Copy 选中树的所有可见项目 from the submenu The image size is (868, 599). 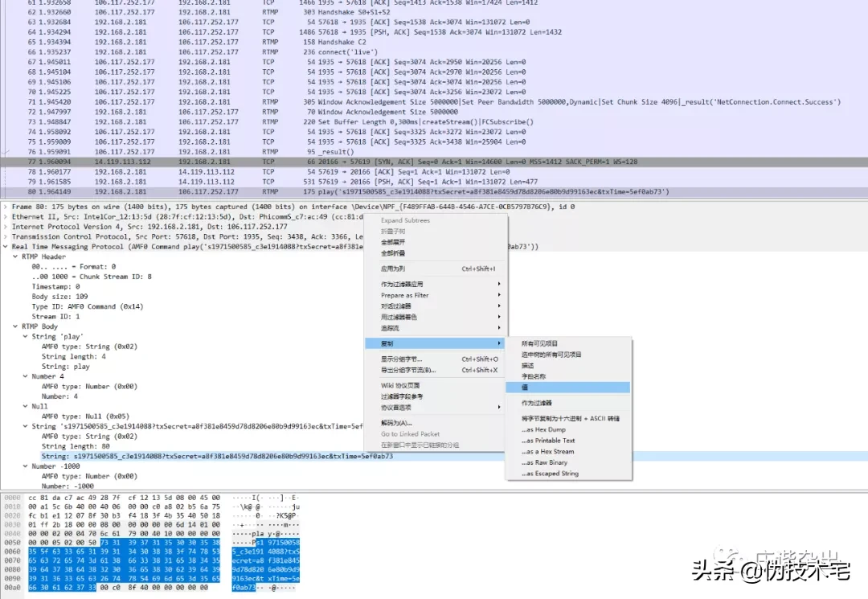coord(568,355)
